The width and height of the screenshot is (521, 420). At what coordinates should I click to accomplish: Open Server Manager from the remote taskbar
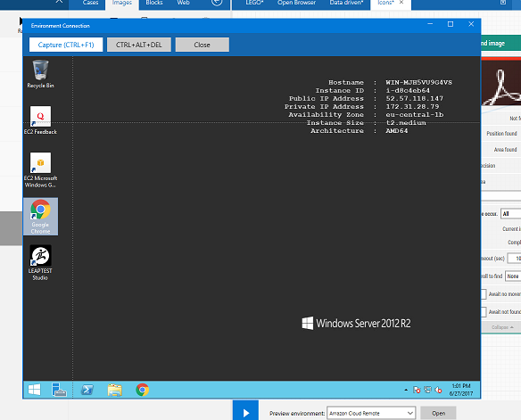tap(59, 390)
